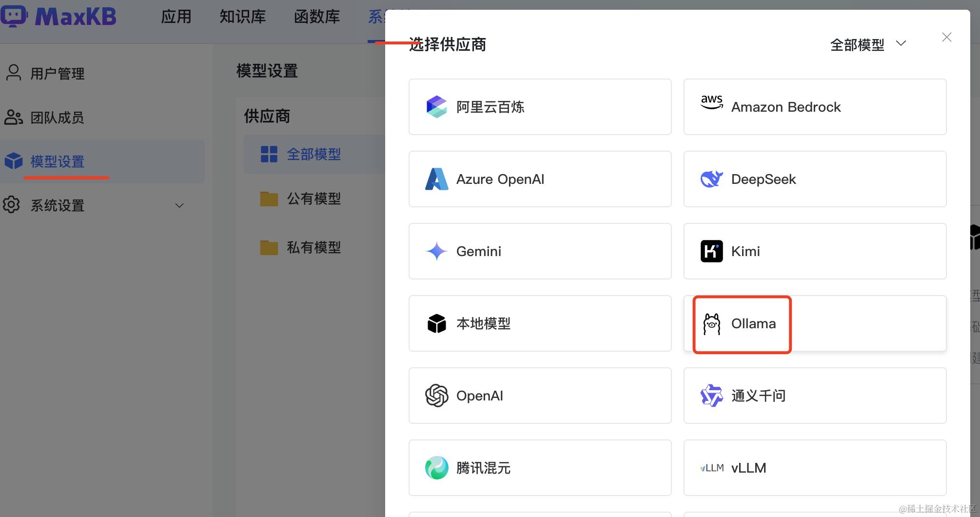
Task: Open the 应用 top navigation item
Action: coord(176,17)
